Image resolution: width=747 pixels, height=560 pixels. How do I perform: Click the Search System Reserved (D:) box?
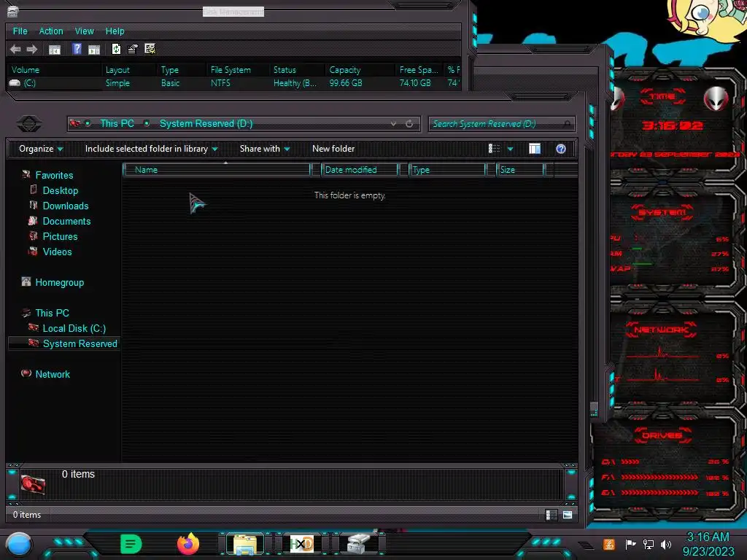point(502,124)
